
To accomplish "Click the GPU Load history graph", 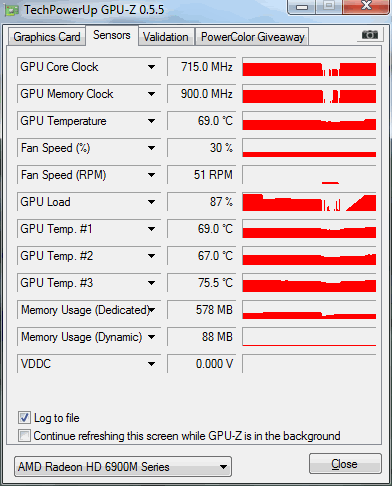I will (x=309, y=202).
